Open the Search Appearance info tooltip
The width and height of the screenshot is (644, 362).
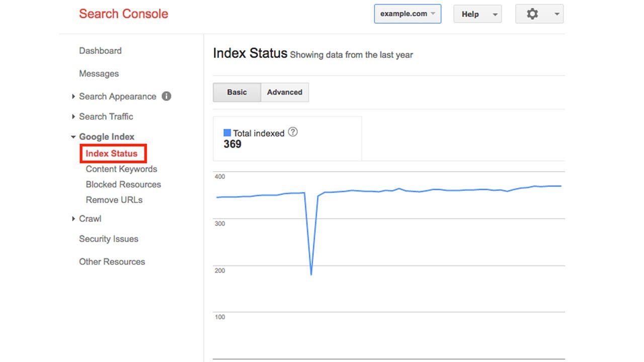(167, 96)
